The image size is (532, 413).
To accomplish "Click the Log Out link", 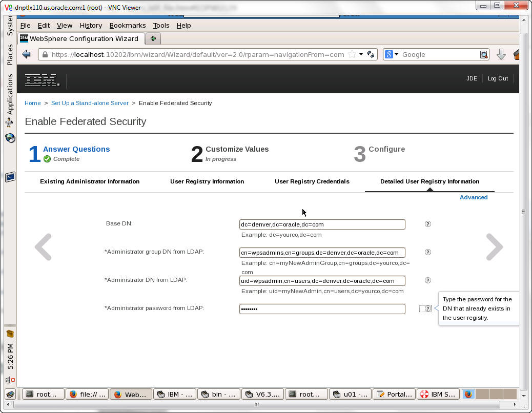I will [498, 78].
